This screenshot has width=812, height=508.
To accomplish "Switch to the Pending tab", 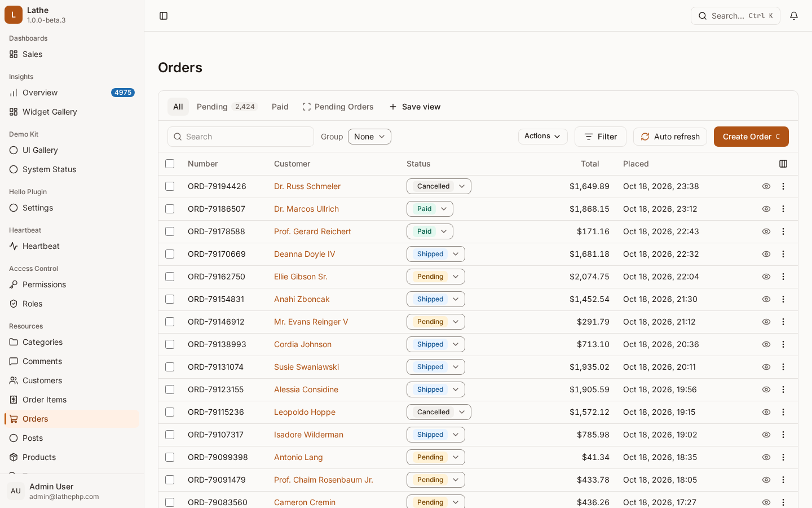I will point(227,107).
